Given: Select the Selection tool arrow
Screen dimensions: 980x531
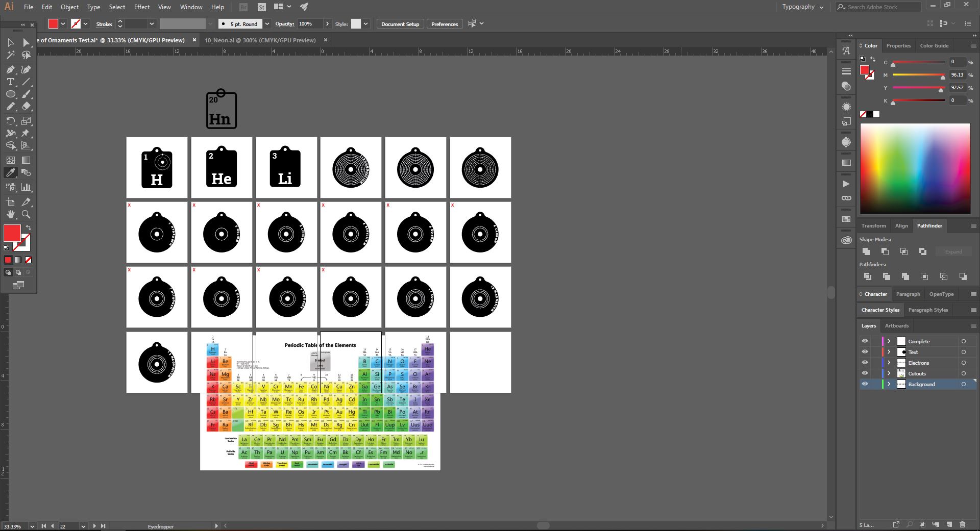Looking at the screenshot, I should tap(11, 42).
